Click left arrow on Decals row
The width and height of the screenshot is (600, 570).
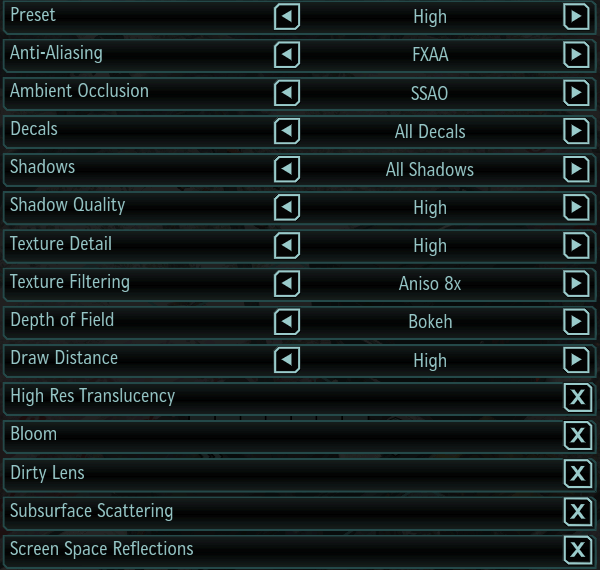tap(287, 131)
